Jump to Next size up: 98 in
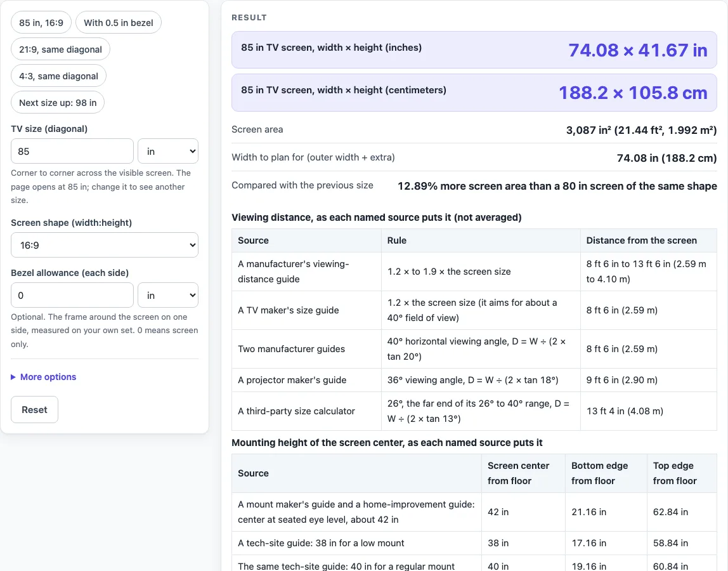Screen dimensions: 728x571 [58, 103]
